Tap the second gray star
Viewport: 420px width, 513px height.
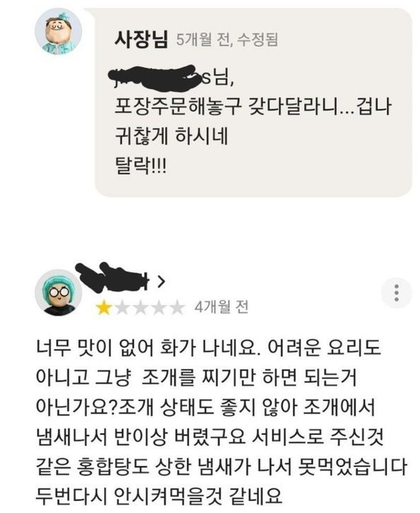click(122, 308)
